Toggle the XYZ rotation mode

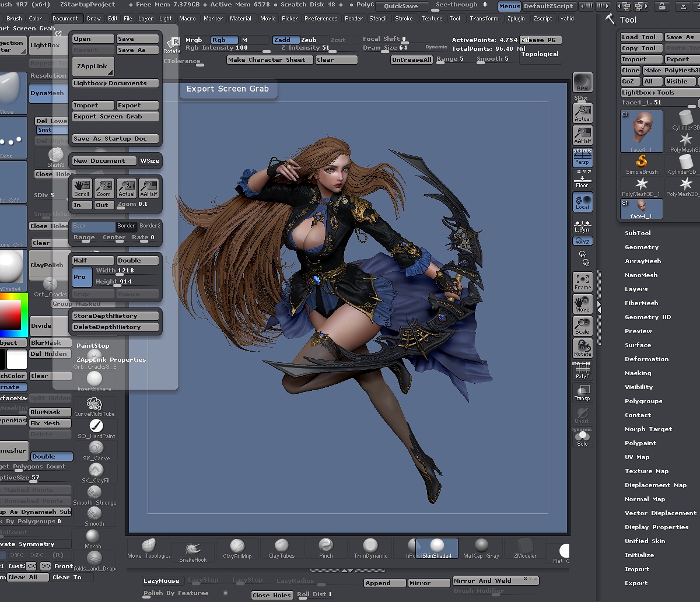pos(582,240)
